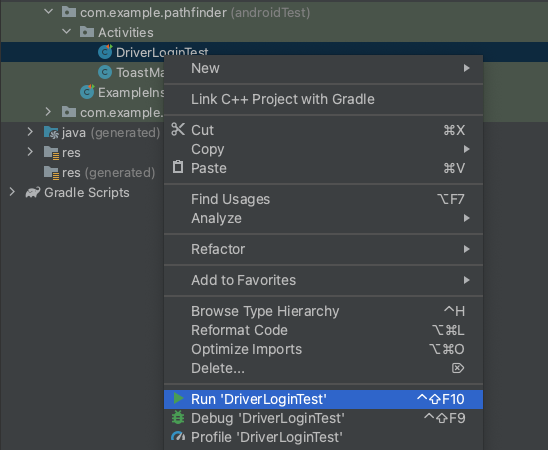
Task: Choose Delete... from the context menu
Action: pos(323,368)
